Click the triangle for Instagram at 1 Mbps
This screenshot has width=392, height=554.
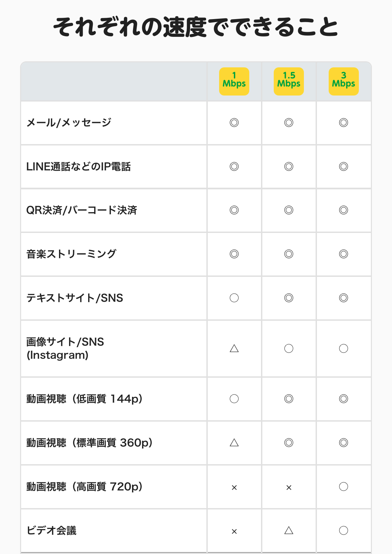[x=234, y=349]
